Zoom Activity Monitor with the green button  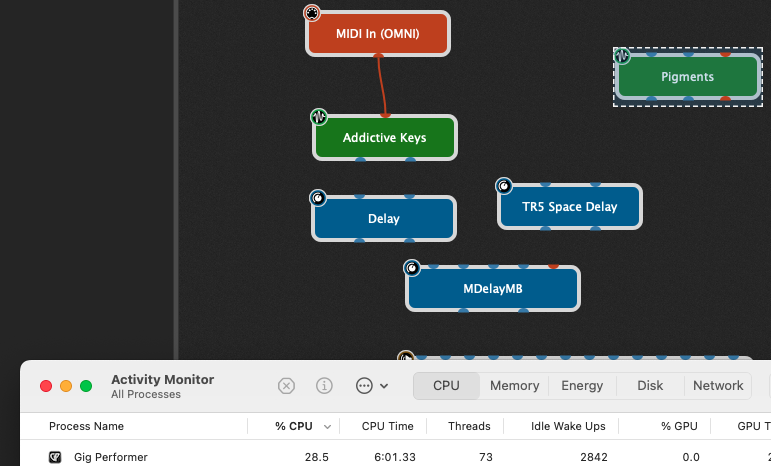pos(86,386)
